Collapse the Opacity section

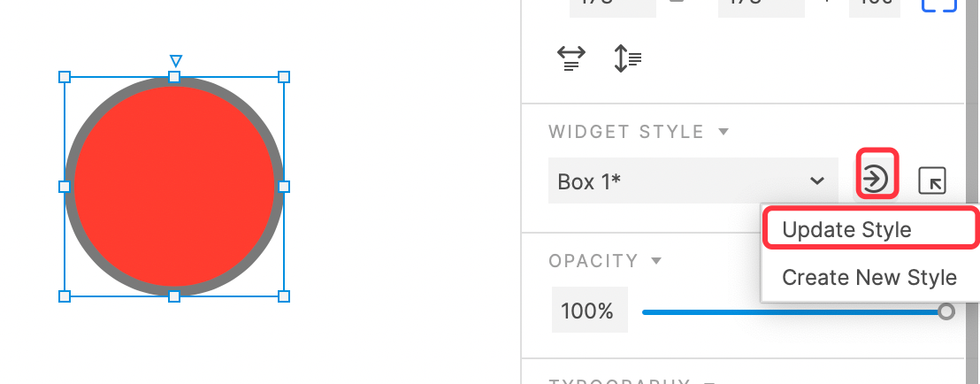[656, 261]
